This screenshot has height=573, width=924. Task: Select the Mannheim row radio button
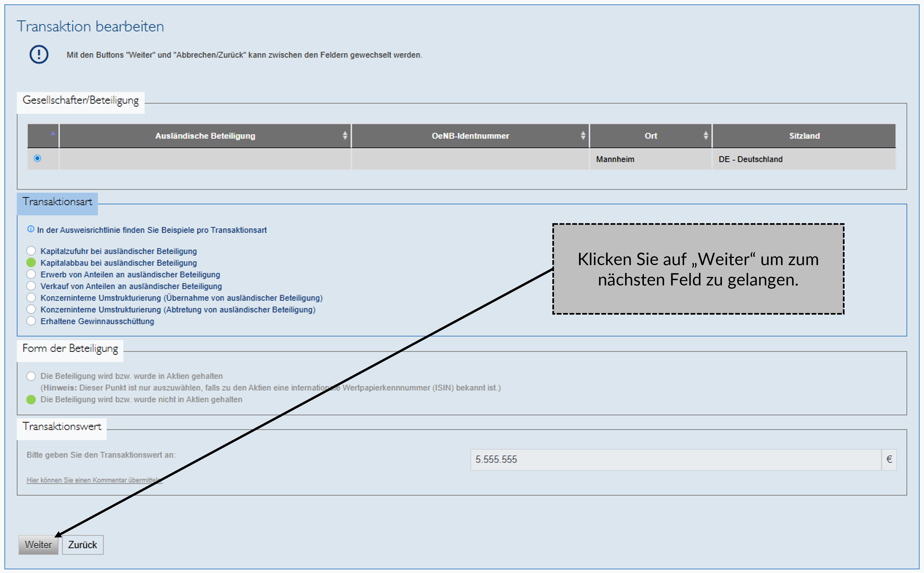[37, 158]
